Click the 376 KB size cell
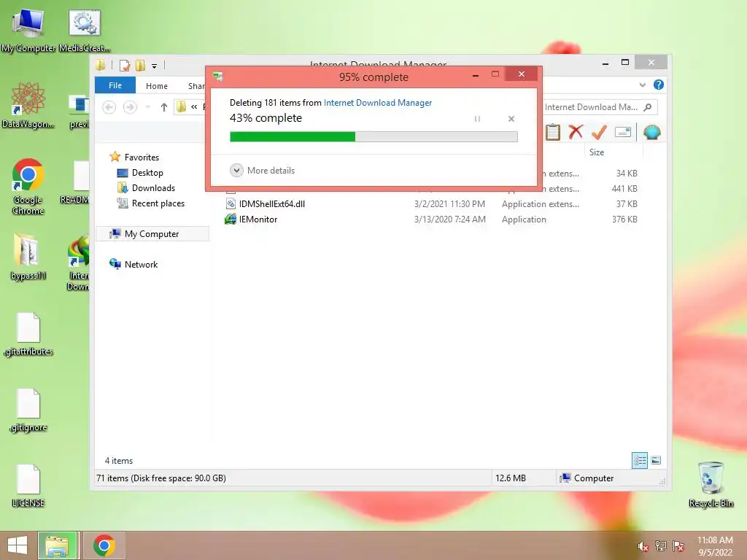 tap(624, 219)
